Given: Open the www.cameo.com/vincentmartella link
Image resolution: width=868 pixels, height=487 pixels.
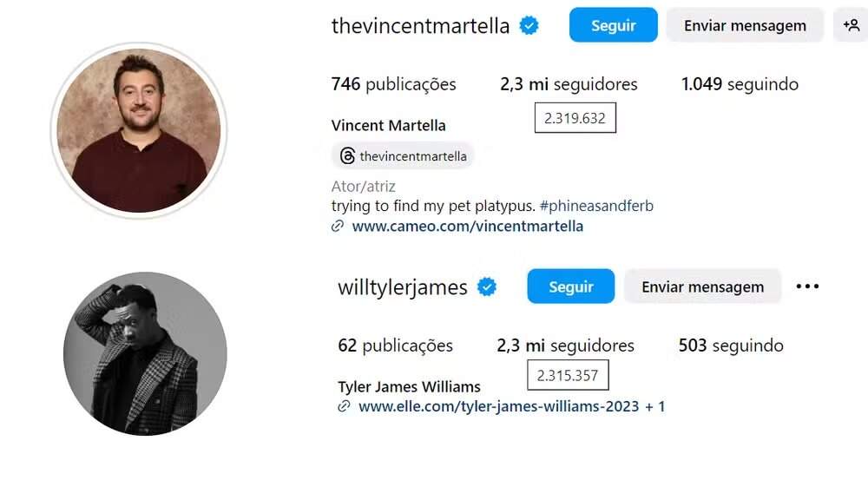Looking at the screenshot, I should 467,226.
